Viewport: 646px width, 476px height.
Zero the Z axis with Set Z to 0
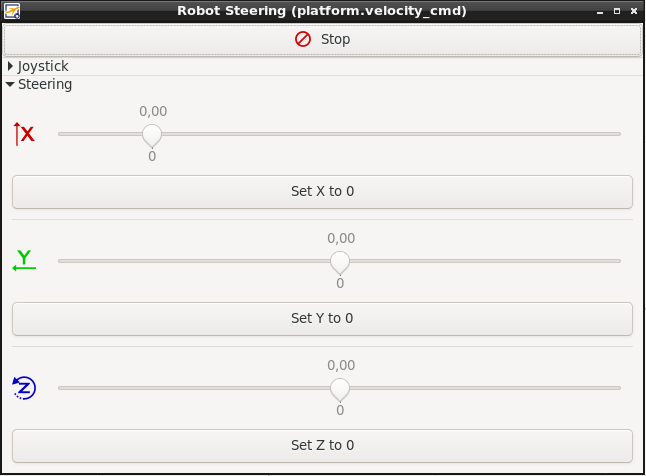[322, 446]
